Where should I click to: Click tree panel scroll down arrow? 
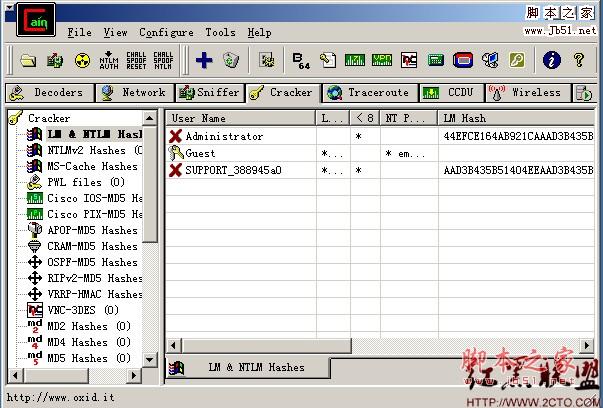coord(150,360)
